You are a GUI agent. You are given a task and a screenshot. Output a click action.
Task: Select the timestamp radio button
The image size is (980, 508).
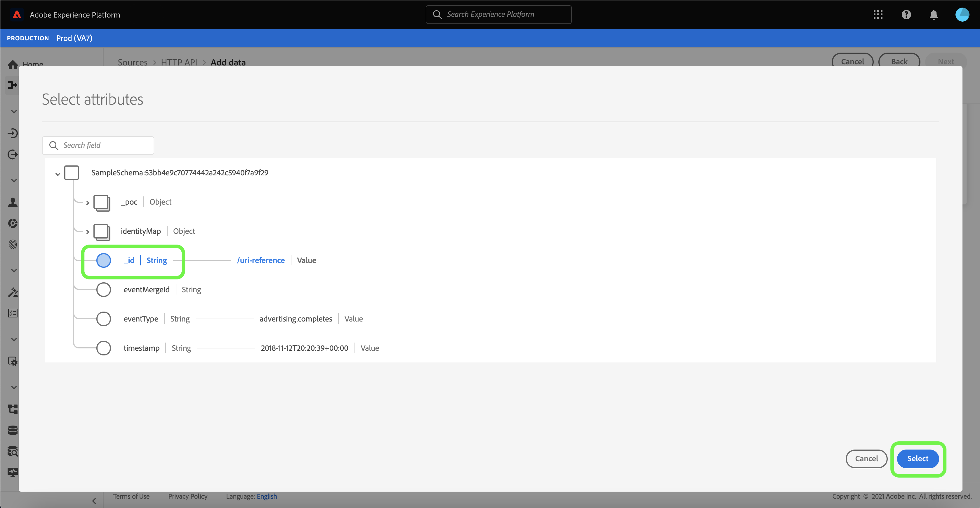(103, 348)
